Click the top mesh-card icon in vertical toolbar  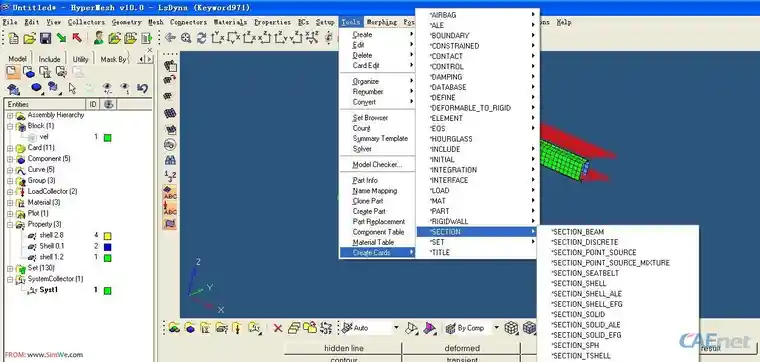point(170,65)
